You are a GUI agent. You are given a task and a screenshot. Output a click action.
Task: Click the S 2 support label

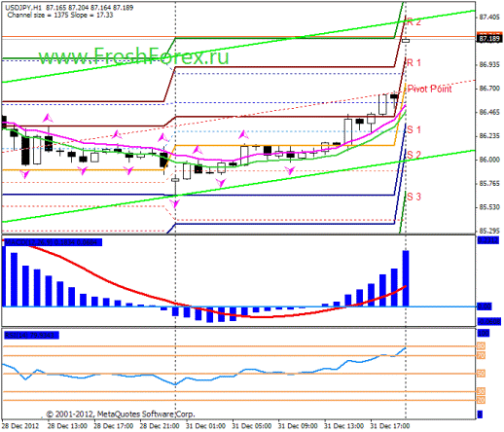coord(414,155)
